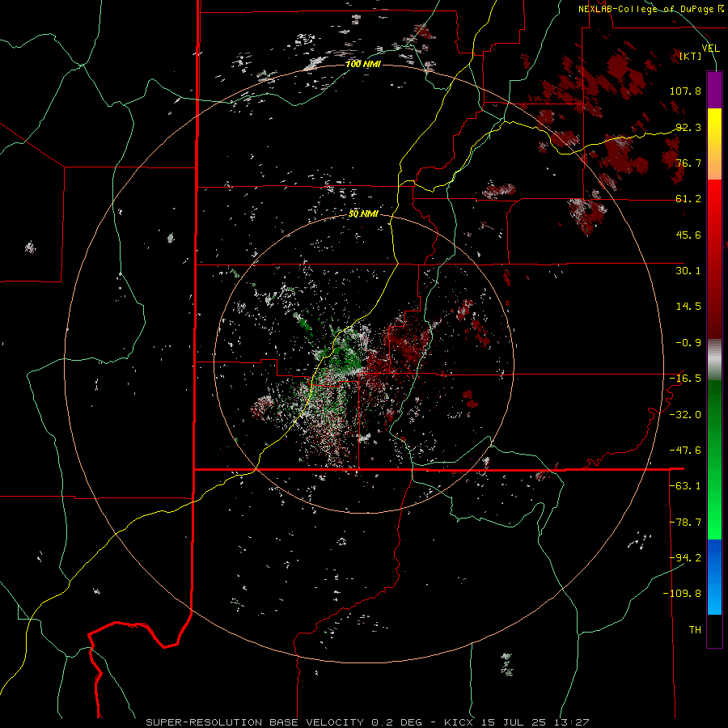Click the 50 NMI range ring label
728x728 pixels.
pyautogui.click(x=363, y=214)
